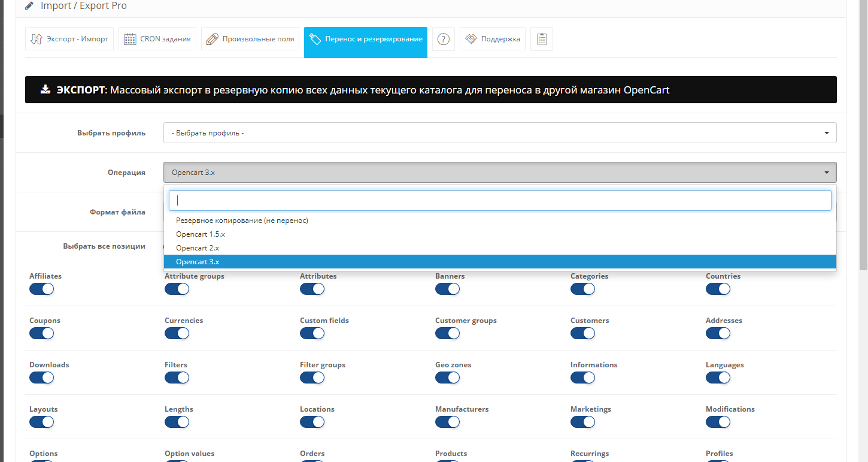Open the Экспорт - Импорт tab
The image size is (868, 462).
click(69, 39)
